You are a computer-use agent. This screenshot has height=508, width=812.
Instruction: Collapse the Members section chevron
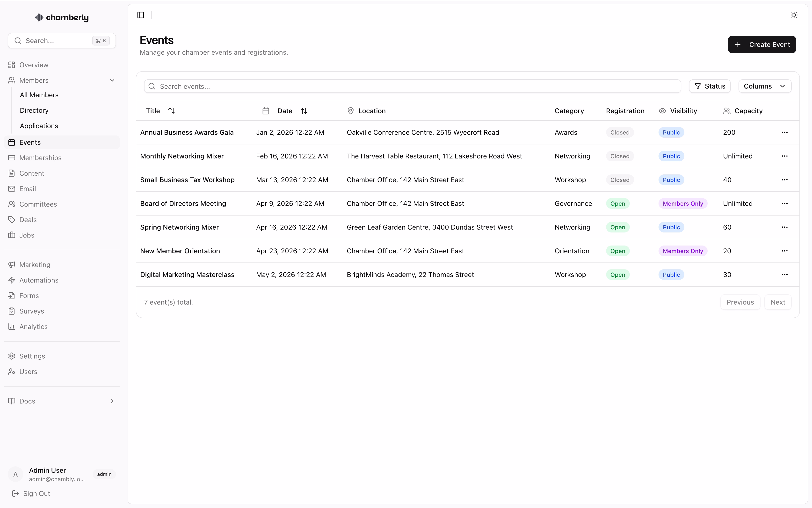pos(112,80)
